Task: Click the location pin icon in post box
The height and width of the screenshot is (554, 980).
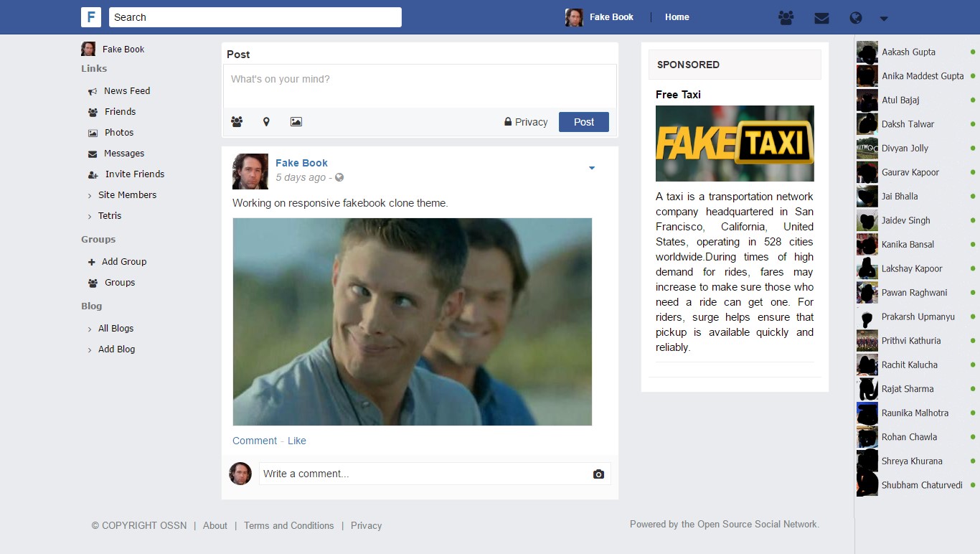Action: 266,122
